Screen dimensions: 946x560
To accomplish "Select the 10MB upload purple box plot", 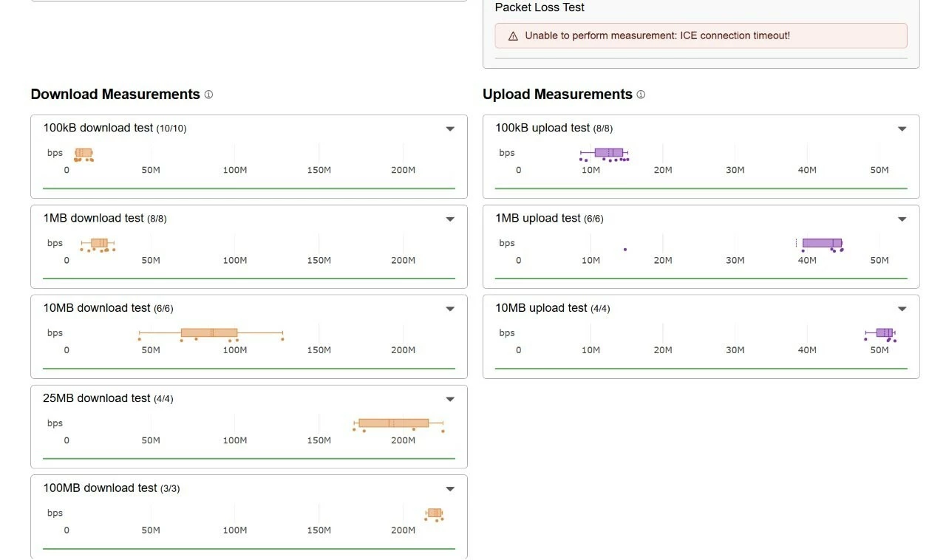I will tap(884, 332).
